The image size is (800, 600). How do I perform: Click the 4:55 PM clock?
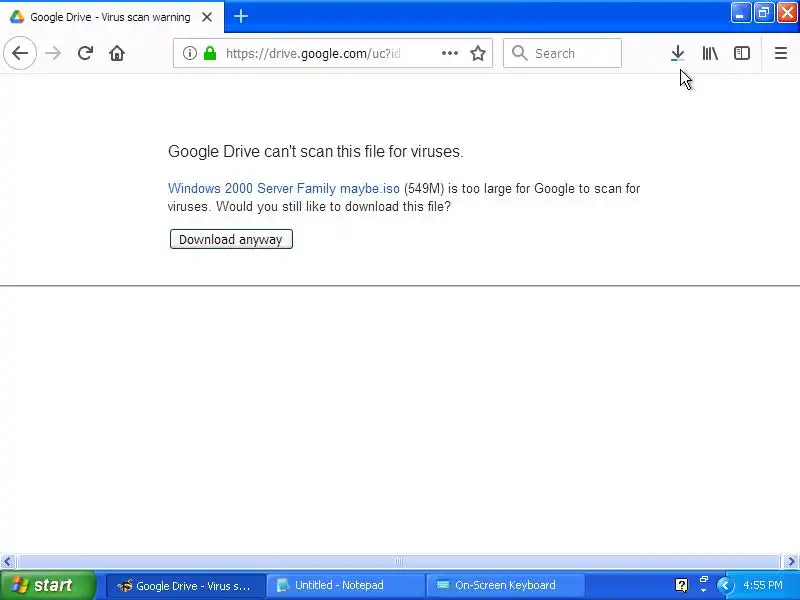coord(763,585)
